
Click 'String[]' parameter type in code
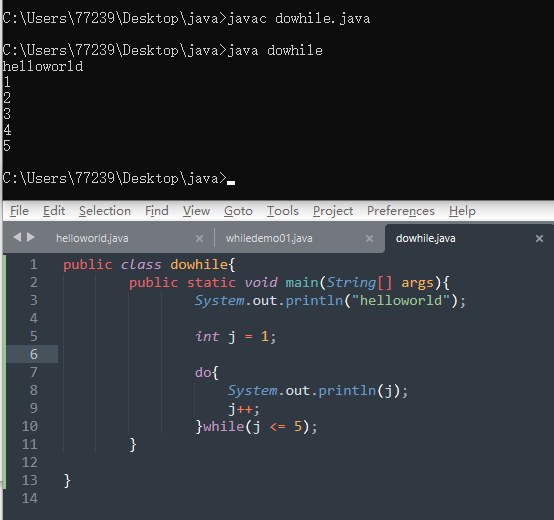coord(359,283)
